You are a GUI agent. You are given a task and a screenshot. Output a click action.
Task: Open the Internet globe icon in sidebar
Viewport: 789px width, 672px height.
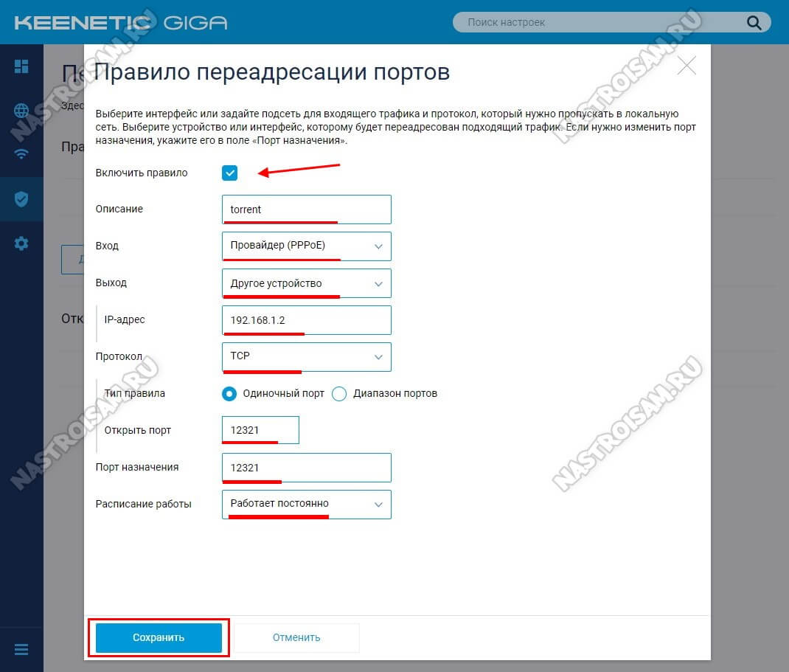coord(21,110)
